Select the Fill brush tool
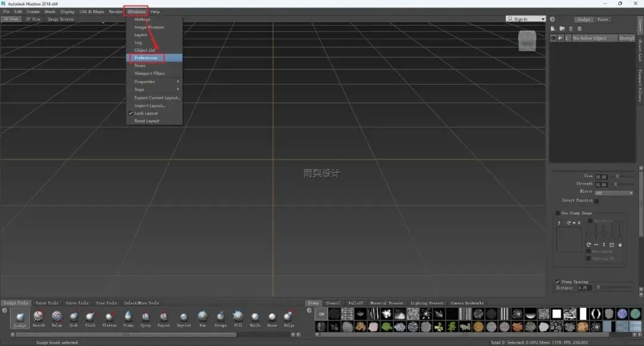Viewport: 644px width, 346px height. pos(238,318)
